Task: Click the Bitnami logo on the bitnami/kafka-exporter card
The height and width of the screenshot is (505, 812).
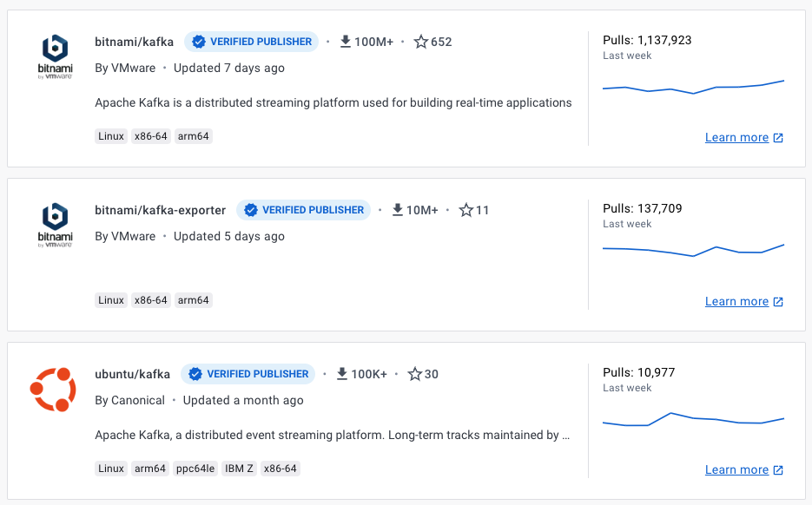Action: click(x=55, y=225)
